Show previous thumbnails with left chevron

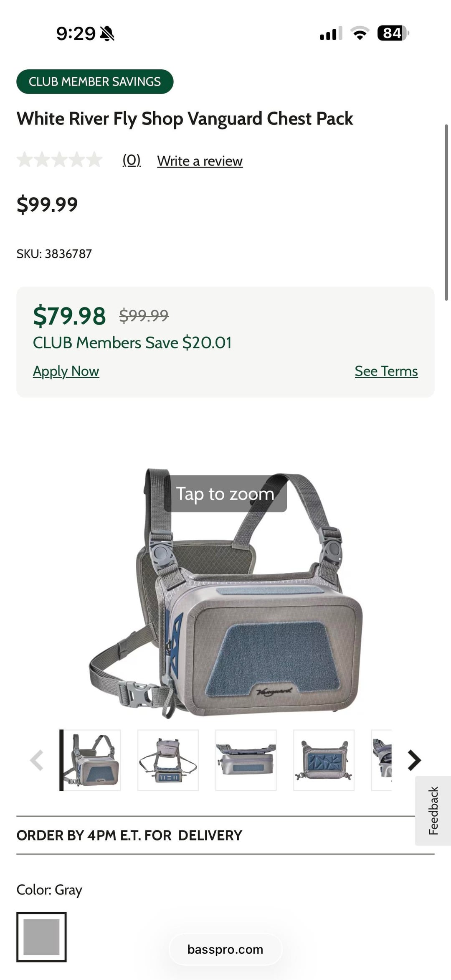tap(37, 760)
